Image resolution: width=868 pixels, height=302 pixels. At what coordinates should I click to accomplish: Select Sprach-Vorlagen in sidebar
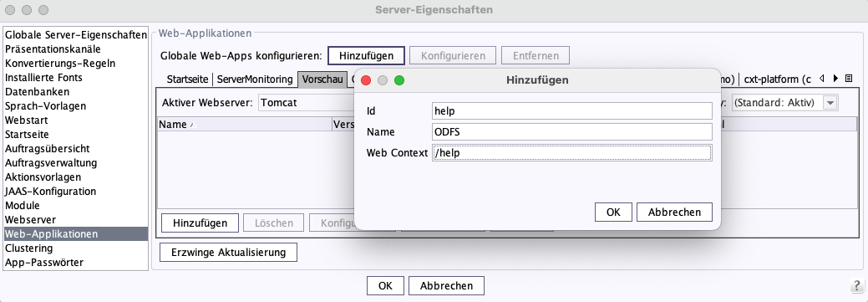(x=76, y=106)
